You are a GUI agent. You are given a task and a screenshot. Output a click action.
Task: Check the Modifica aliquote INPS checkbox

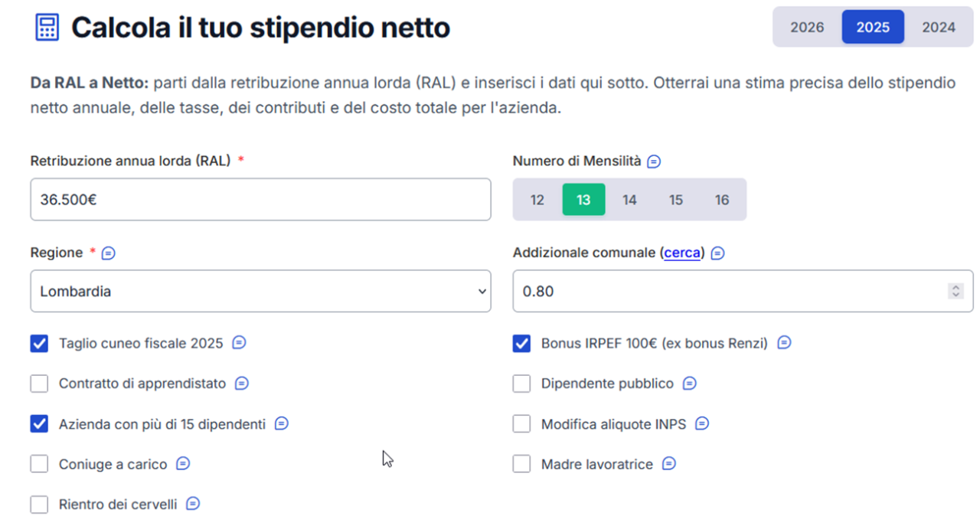[521, 423]
